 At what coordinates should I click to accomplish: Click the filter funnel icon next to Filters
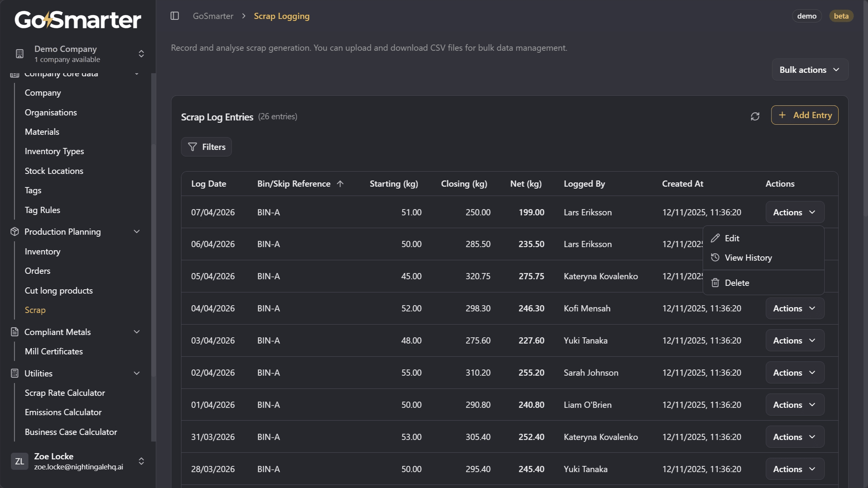tap(193, 147)
